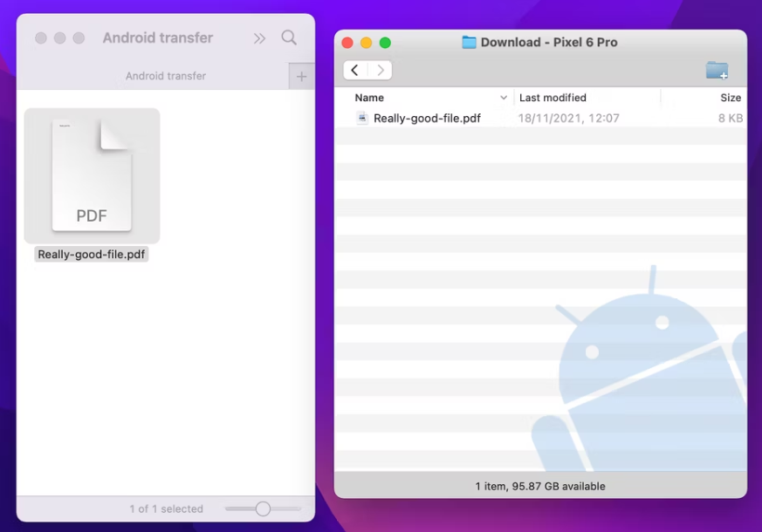Create a new folder with the folder-plus icon
This screenshot has height=532, width=762.
point(717,71)
